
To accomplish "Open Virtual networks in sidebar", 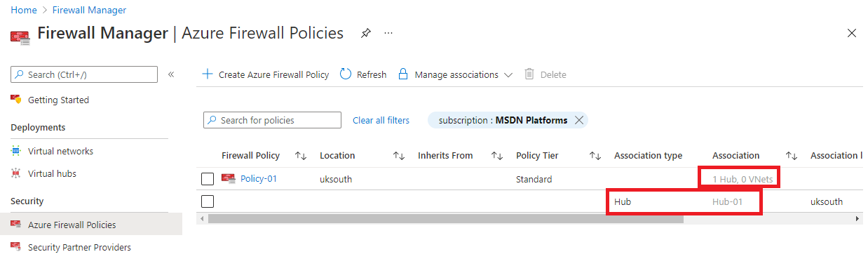I will click(60, 151).
